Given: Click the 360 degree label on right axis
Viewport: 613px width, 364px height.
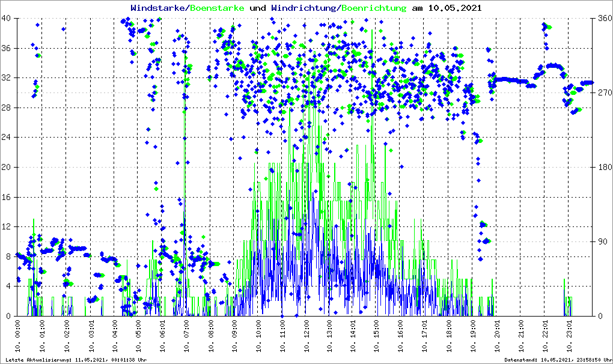Looking at the screenshot, I should pyautogui.click(x=603, y=18).
